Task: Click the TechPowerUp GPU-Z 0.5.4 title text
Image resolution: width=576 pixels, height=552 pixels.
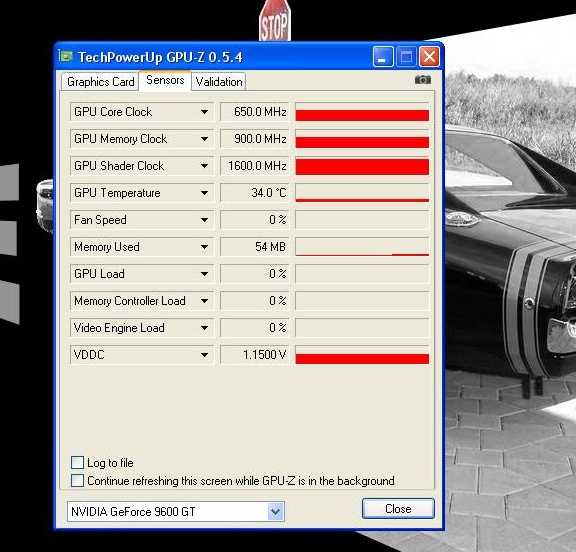Action: pos(160,57)
